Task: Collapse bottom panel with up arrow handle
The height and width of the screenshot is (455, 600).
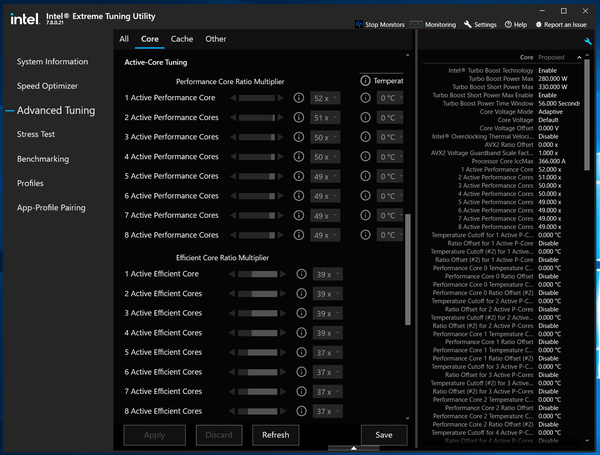Action: pyautogui.click(x=354, y=448)
